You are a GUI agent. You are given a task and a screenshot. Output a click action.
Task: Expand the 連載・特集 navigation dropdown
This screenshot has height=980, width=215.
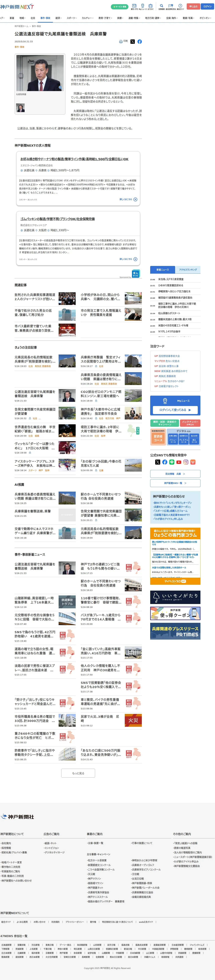(134, 18)
